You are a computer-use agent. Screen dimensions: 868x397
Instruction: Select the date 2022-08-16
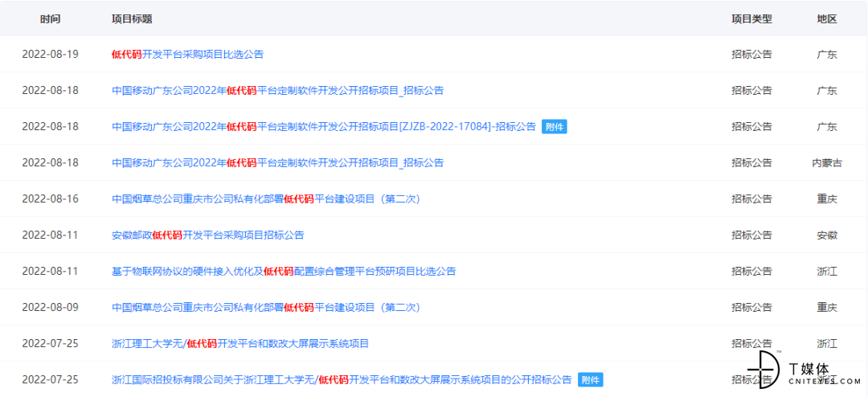(51, 198)
